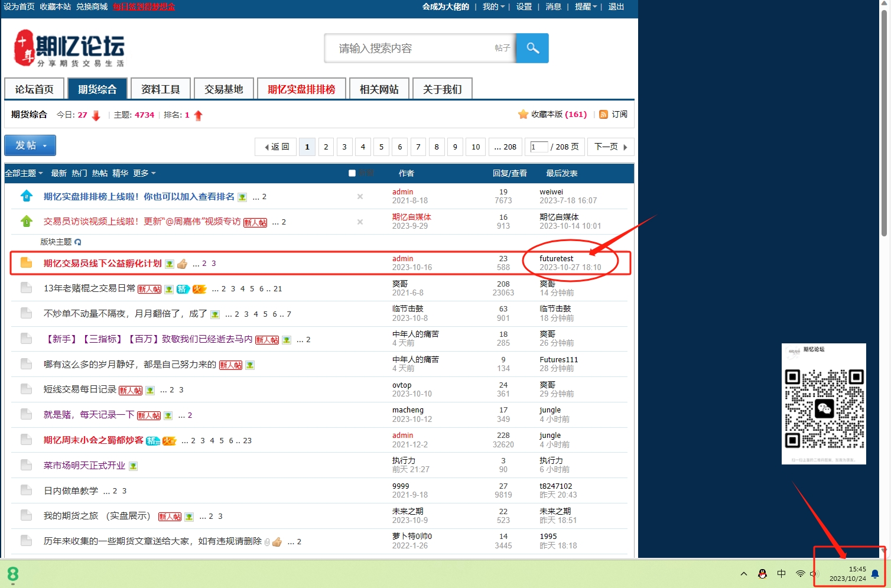Screen dimensions: 891x588
Task: Toggle the 中 input method indicator
Action: pyautogui.click(x=781, y=574)
